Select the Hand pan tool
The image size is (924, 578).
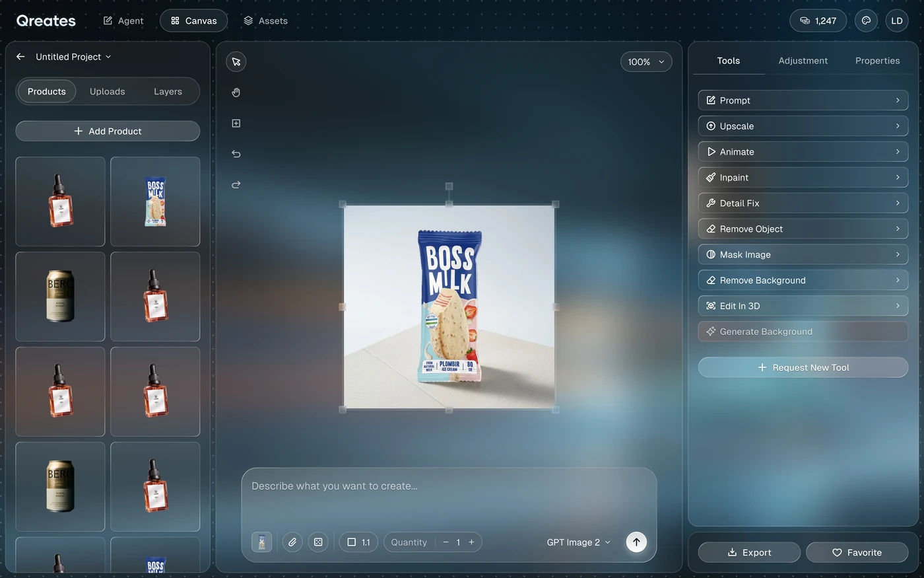click(x=236, y=92)
